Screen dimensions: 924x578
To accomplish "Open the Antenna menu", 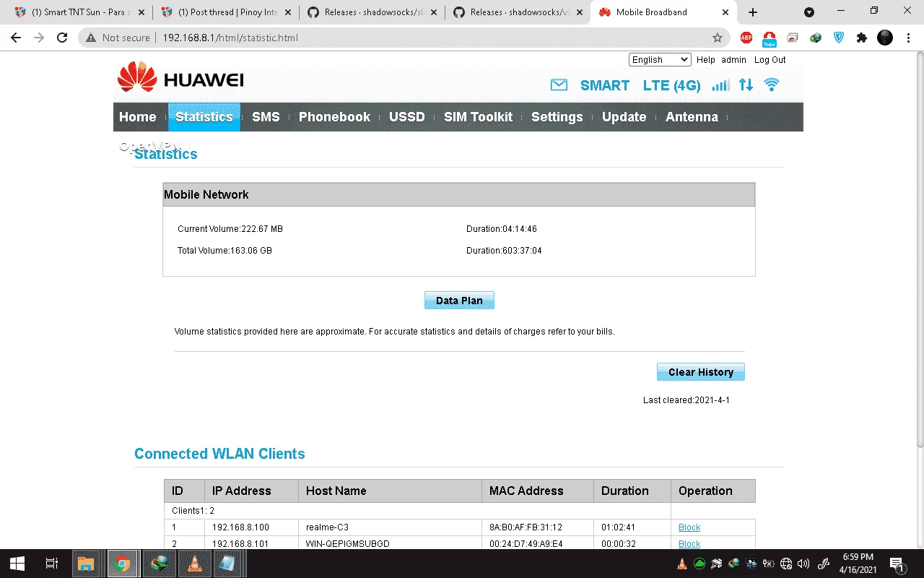I will click(x=692, y=117).
